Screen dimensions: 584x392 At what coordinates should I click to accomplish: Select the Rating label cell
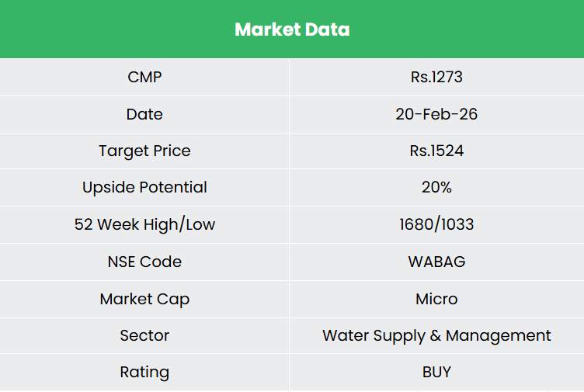click(144, 372)
